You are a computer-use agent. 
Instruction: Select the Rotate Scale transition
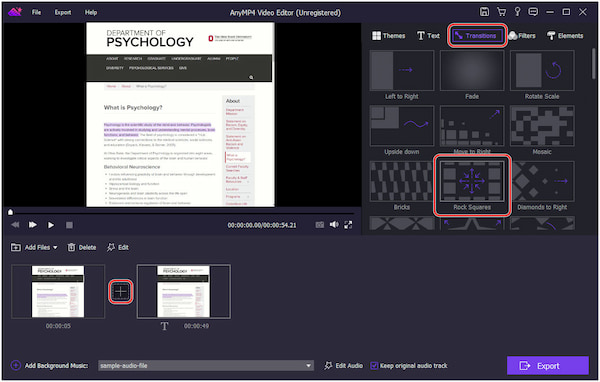[x=542, y=70]
